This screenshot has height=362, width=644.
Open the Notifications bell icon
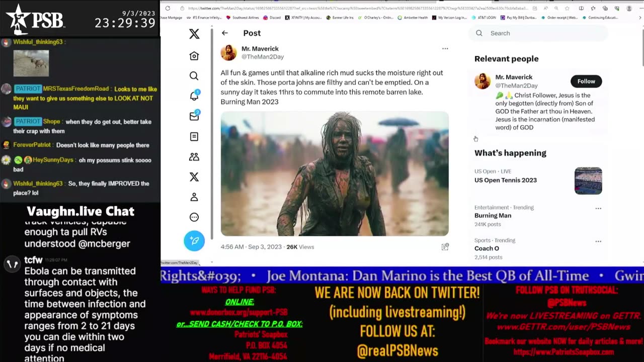[194, 96]
